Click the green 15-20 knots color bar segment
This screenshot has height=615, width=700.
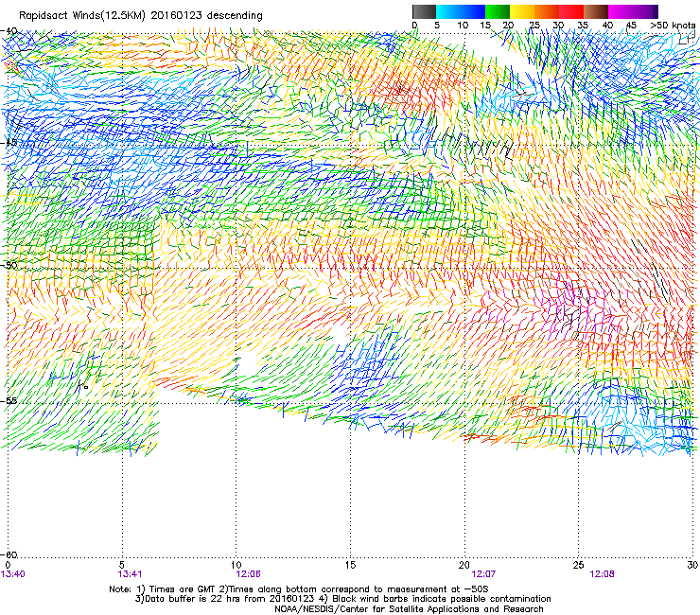click(498, 11)
